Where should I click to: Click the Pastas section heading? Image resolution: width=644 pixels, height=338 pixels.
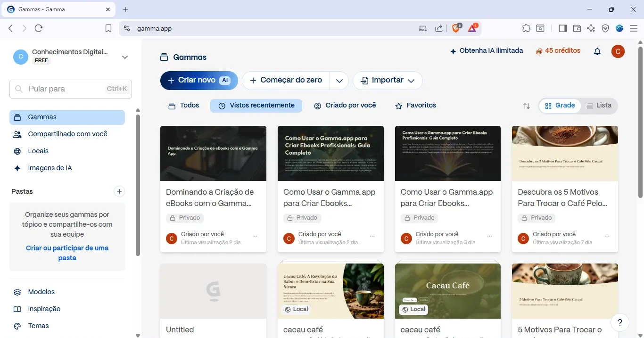coord(22,191)
